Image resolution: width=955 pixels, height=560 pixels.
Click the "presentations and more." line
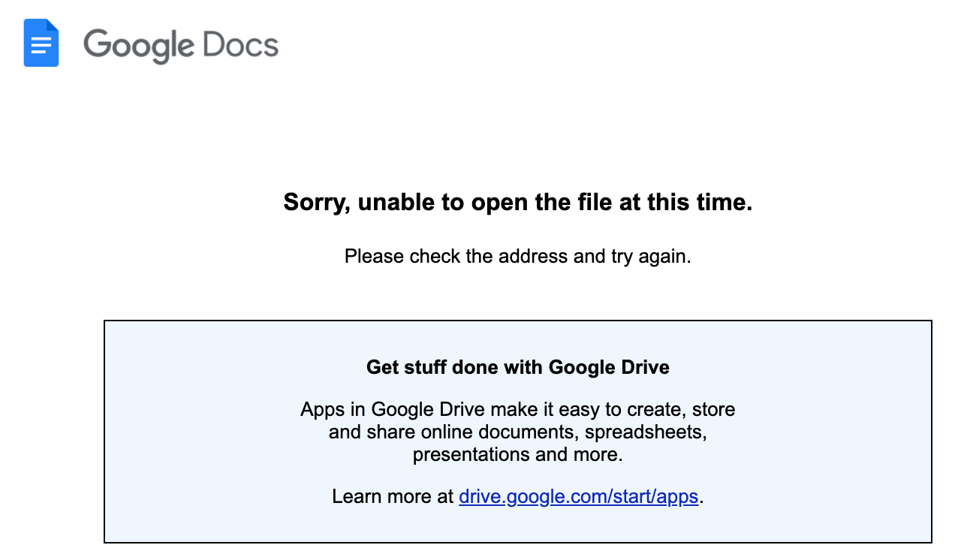517,454
